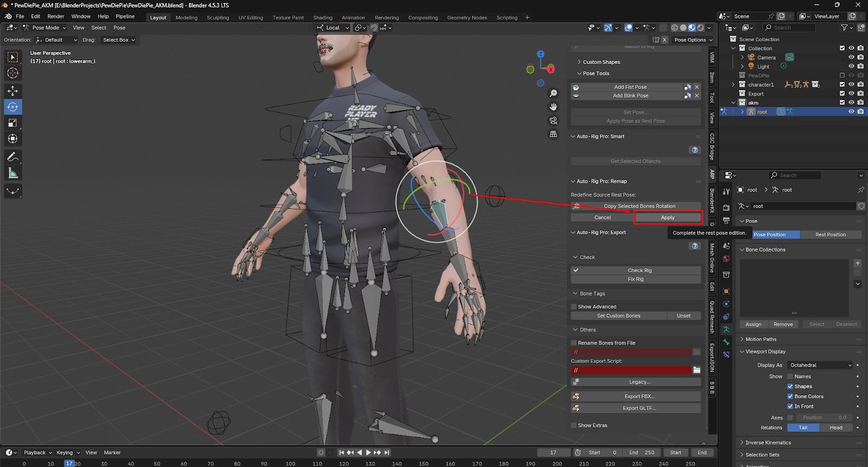The image size is (868, 467).
Task: Open the Local transform orientation dropdown
Action: pos(333,28)
